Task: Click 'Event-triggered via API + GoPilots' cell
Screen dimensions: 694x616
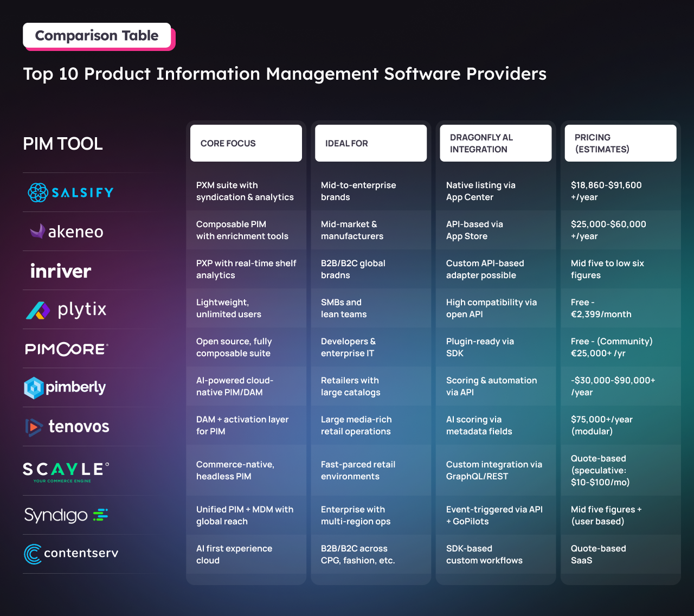Action: click(494, 516)
